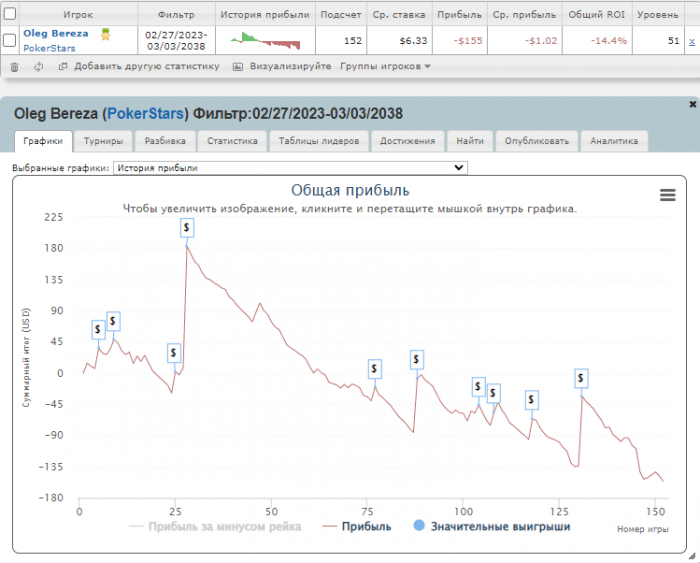Click the $ marker near game 108
This screenshot has width=700, height=563.
493,393
